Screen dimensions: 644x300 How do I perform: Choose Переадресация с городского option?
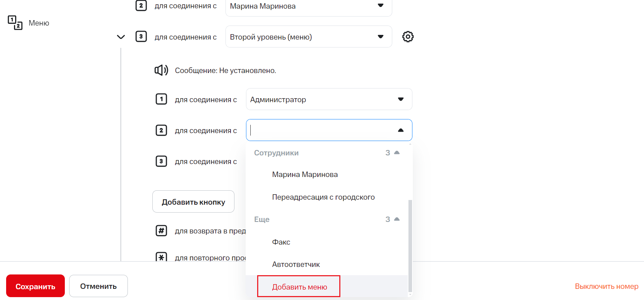323,197
